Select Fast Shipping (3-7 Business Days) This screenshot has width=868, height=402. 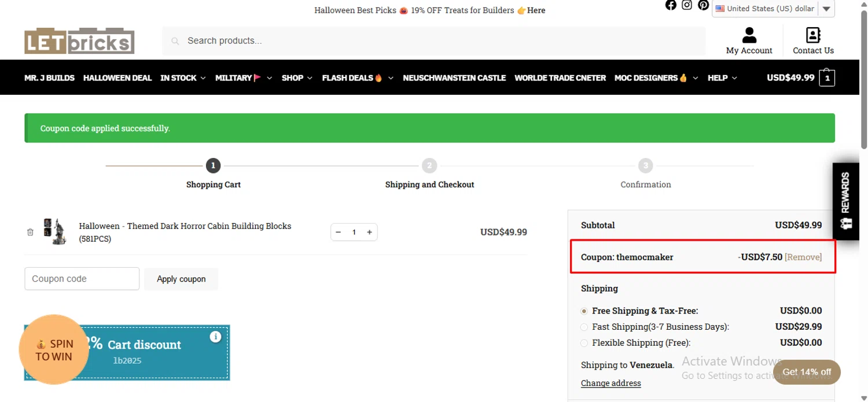(584, 327)
